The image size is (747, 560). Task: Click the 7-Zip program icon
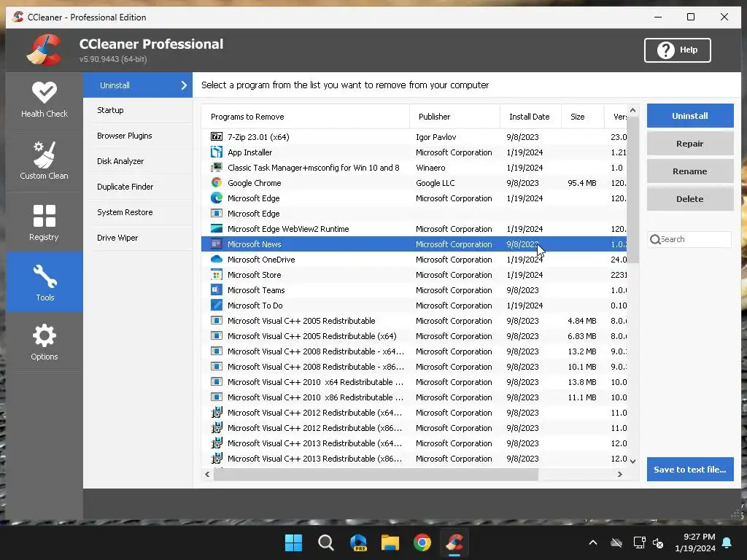[216, 136]
